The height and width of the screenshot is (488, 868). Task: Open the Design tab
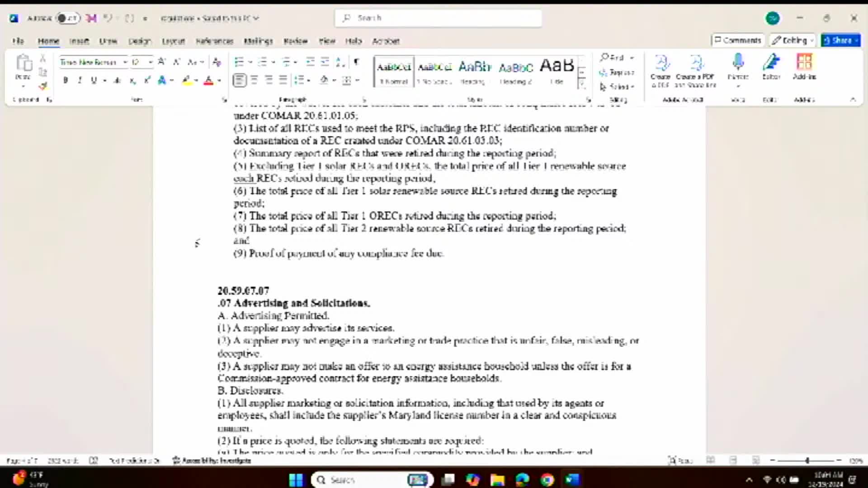click(x=139, y=41)
